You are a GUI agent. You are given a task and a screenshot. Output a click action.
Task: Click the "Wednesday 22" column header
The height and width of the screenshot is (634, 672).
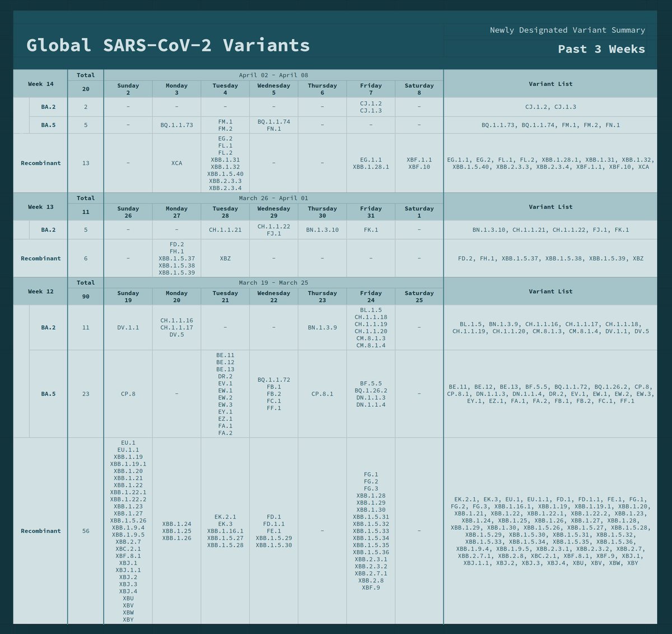274,297
